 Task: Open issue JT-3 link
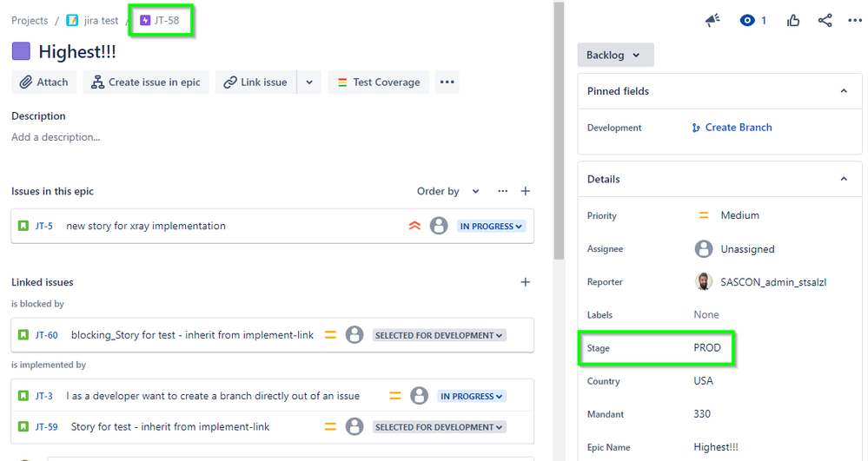tap(44, 396)
